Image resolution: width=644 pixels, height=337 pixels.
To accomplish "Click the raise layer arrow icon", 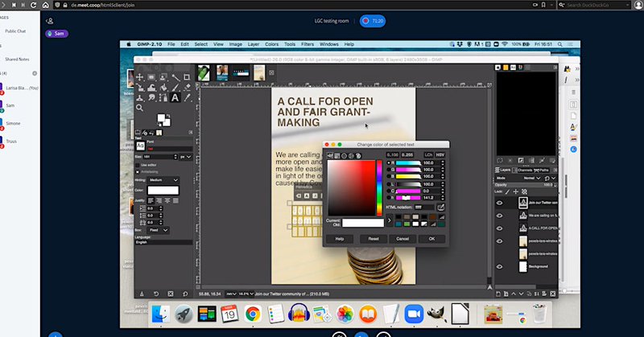I will point(514,294).
